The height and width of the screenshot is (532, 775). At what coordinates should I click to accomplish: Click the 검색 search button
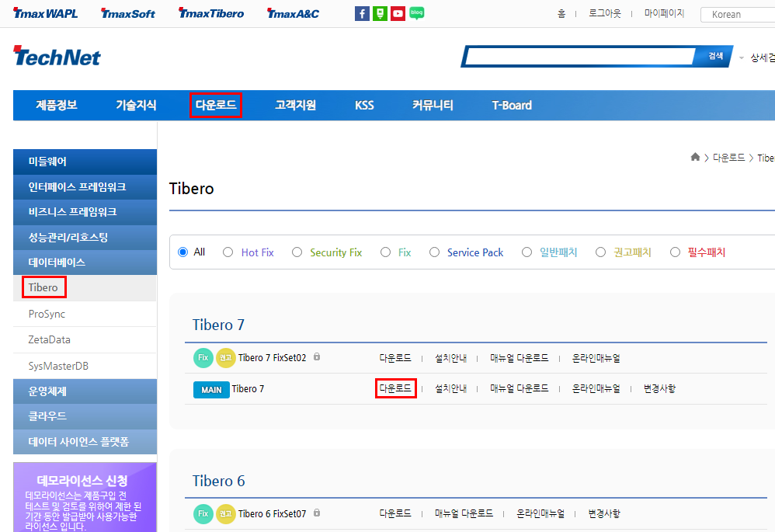tap(714, 57)
